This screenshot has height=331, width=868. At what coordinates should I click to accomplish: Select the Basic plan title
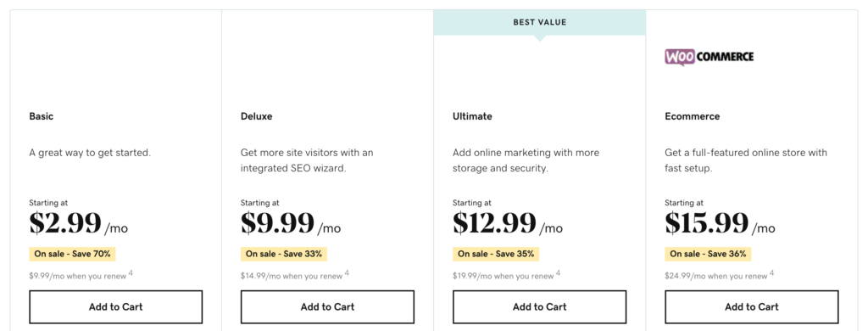click(x=42, y=116)
